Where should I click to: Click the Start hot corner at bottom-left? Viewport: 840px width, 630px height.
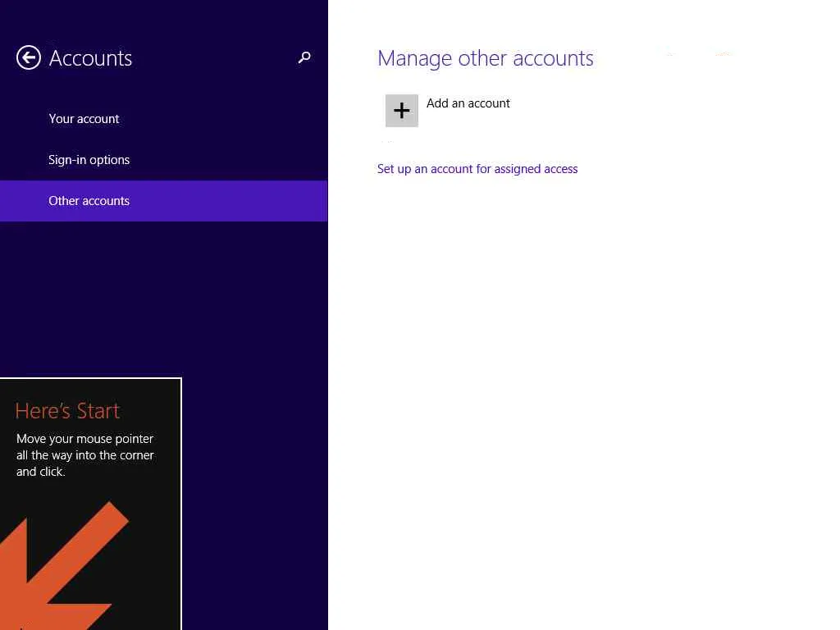pos(2,627)
